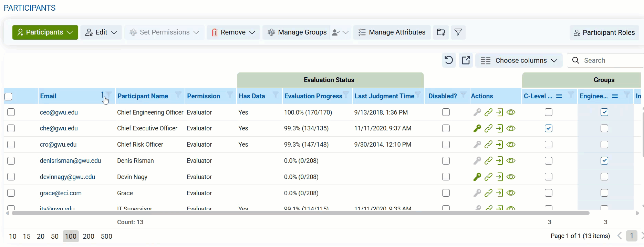Viewport: 644px width, 247px height.
Task: Toggle Disabled checkbox for Devin Nagy
Action: [446, 177]
